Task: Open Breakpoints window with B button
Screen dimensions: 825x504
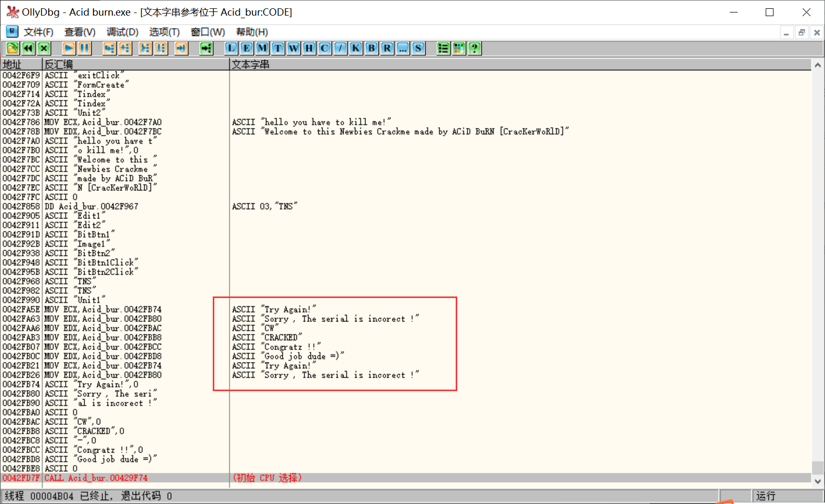Action: pos(371,48)
